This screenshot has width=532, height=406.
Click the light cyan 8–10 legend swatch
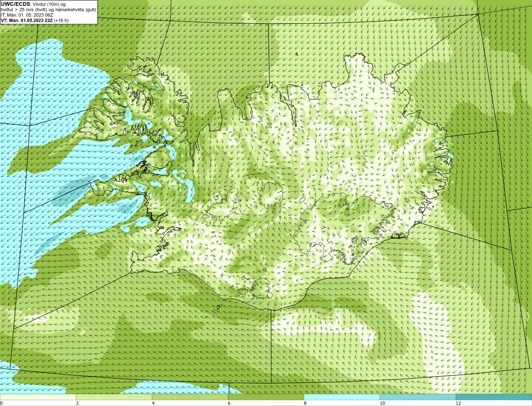[342, 397]
